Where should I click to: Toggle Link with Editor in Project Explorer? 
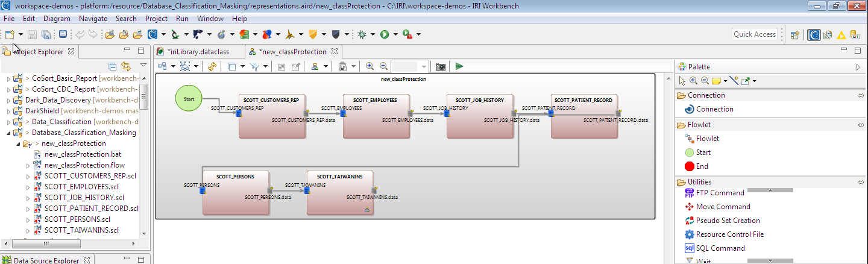click(126, 66)
